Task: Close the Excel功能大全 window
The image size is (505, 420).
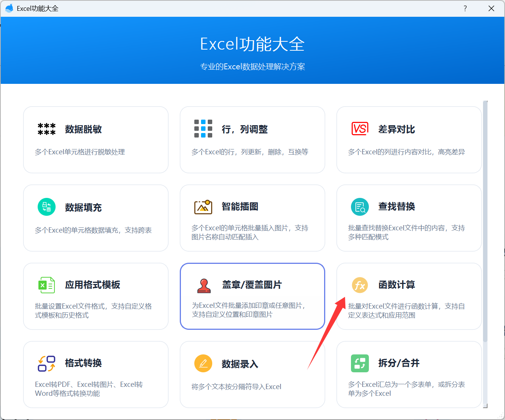Action: click(x=491, y=8)
